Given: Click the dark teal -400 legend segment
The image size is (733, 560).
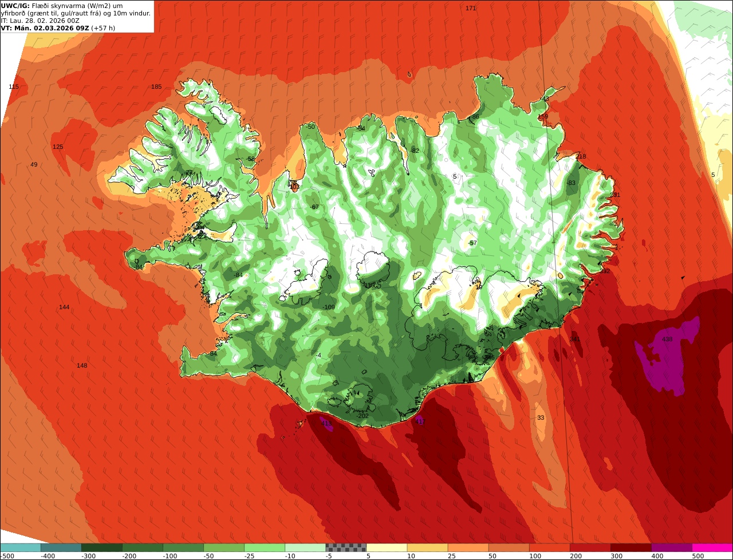Looking at the screenshot, I should tap(61, 547).
